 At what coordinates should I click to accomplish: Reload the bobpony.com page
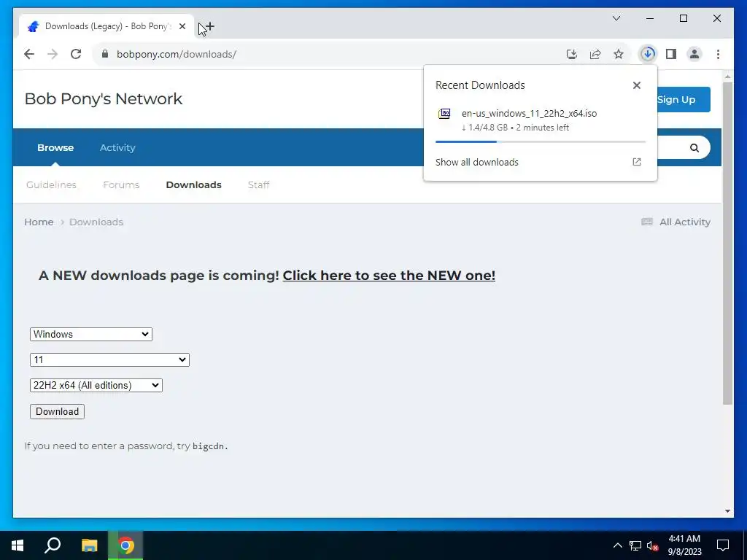pyautogui.click(x=76, y=54)
